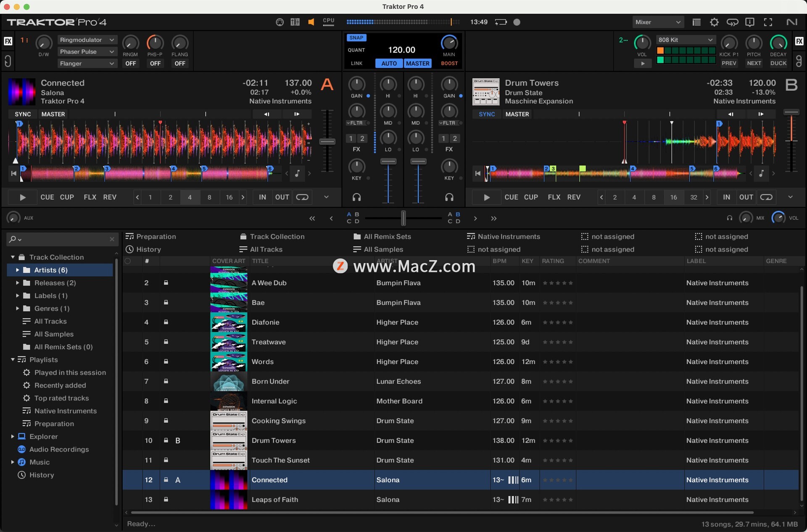This screenshot has width=807, height=532.
Task: Select the Born Under track cover art
Action: pyautogui.click(x=229, y=382)
